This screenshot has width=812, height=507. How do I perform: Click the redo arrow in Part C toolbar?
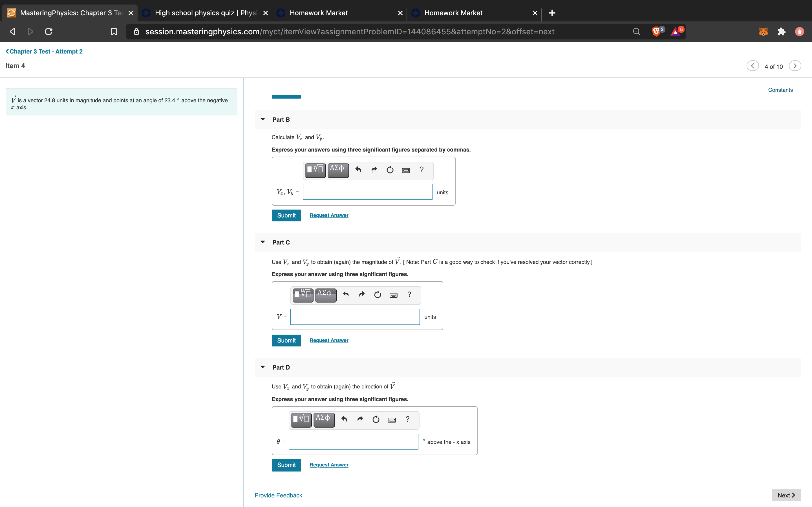tap(361, 294)
